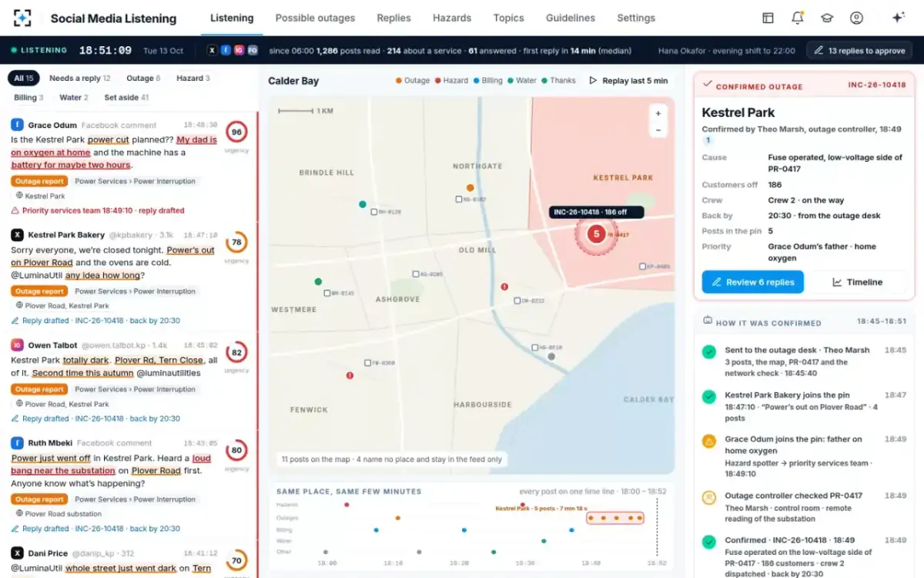924x578 pixels.
Task: Play Replay last 5 min
Action: click(x=628, y=81)
